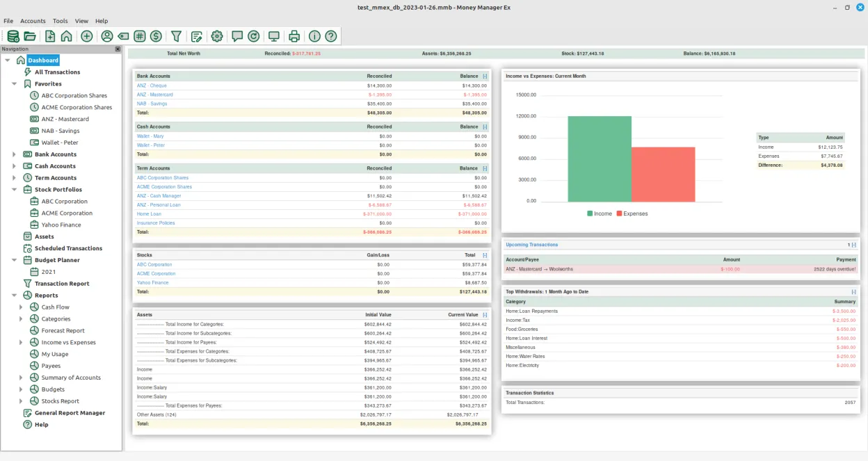Toggle the Stocks section collapse button
The image size is (868, 461).
485,255
